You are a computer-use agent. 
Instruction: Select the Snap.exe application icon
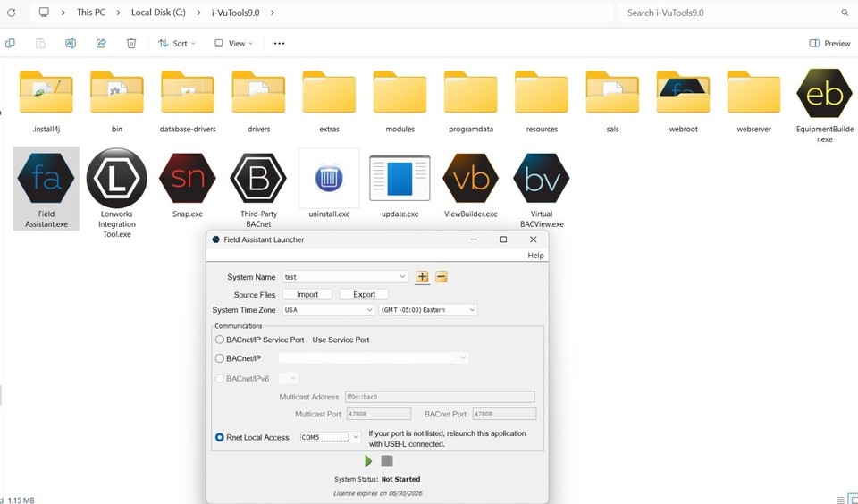click(x=187, y=179)
